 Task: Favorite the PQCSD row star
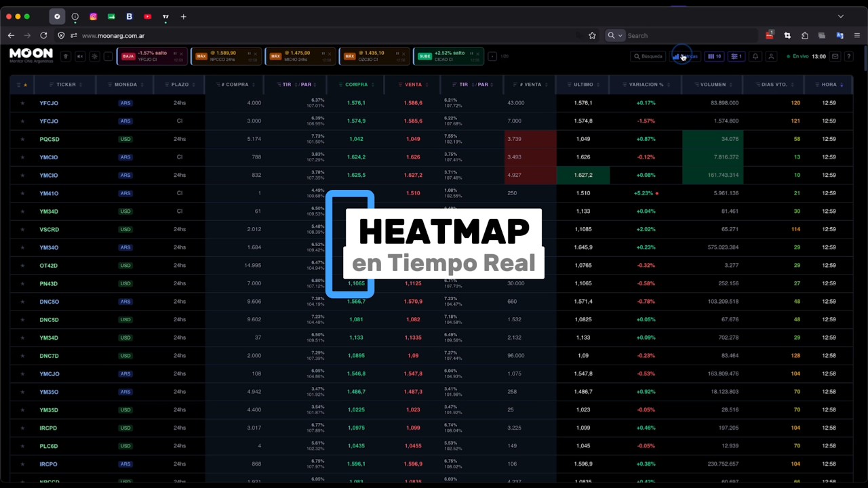[22, 139]
